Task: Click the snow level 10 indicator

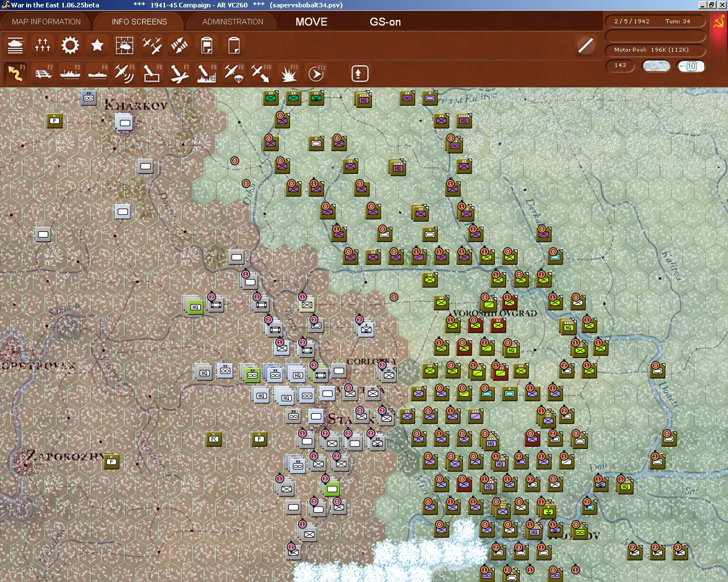Action: pos(691,66)
